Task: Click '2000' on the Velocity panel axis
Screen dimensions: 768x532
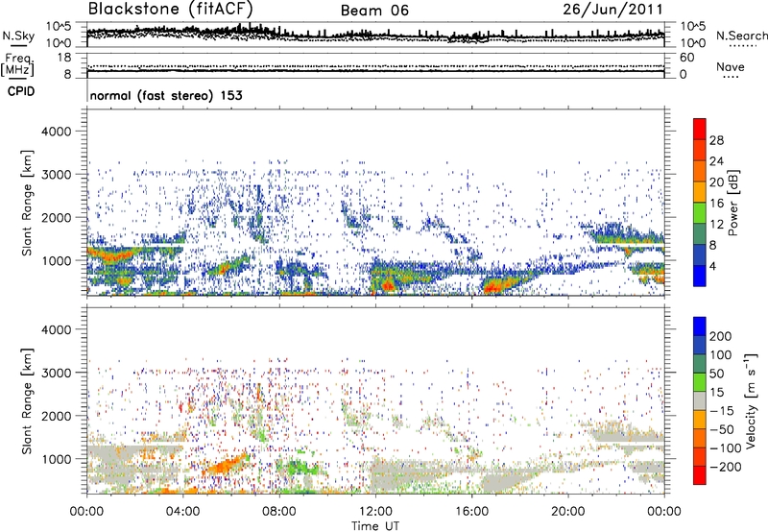Action: coord(56,416)
